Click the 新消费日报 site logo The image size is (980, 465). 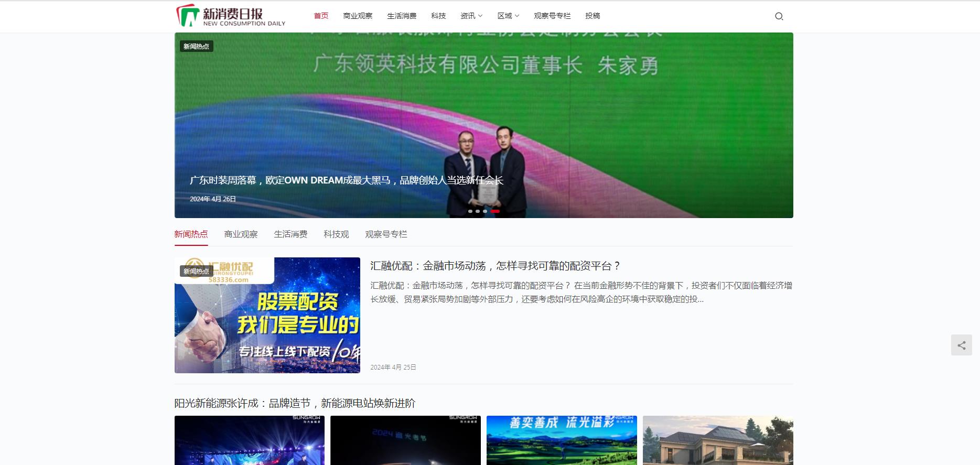tap(231, 16)
